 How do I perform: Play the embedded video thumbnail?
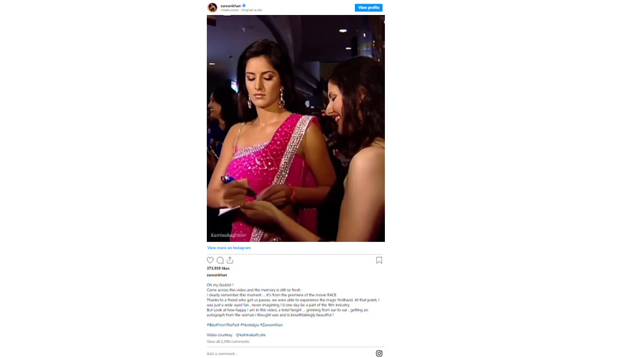(296, 128)
